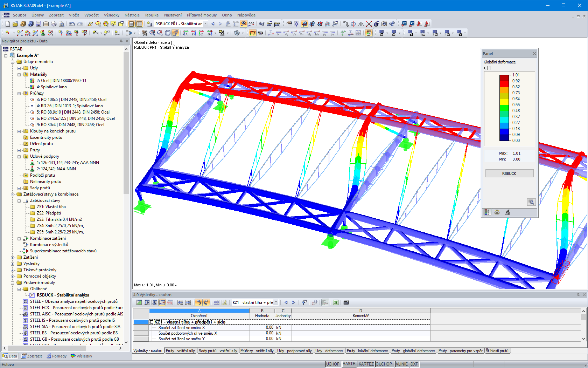This screenshot has height=368, width=588.
Task: Print using the printer toolbar icon
Action: tap(54, 24)
